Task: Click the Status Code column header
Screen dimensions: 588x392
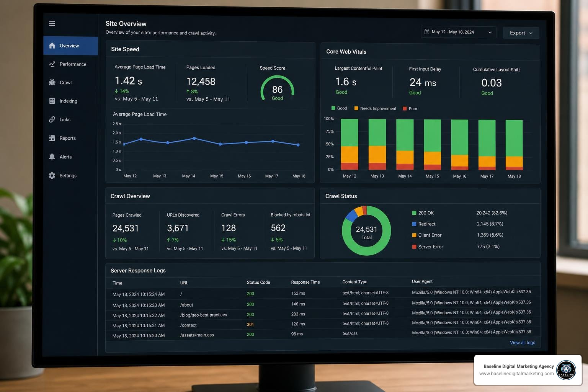Action: coord(258,283)
